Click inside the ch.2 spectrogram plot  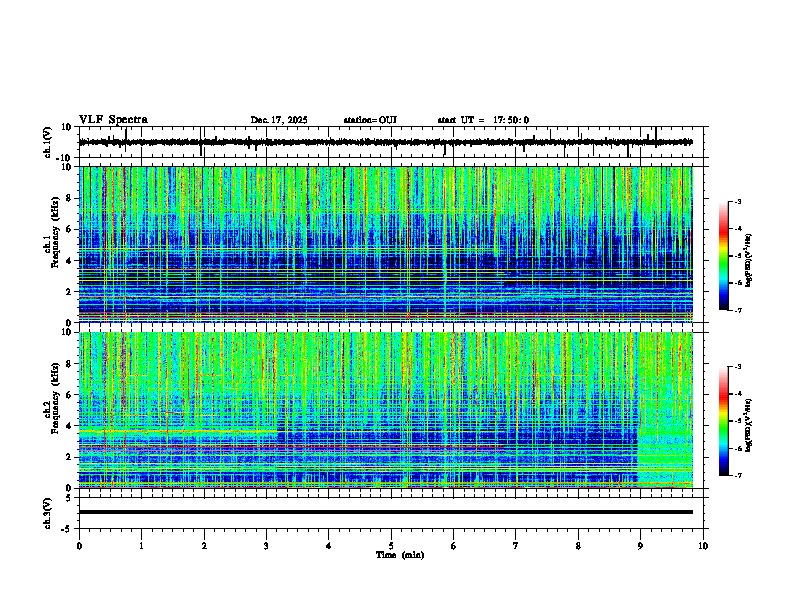coord(386,410)
